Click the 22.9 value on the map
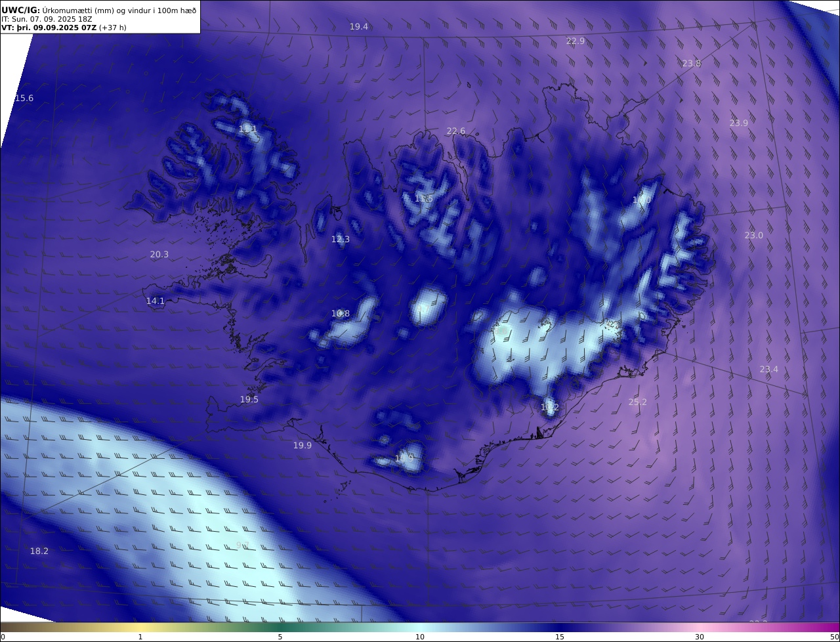 [576, 41]
